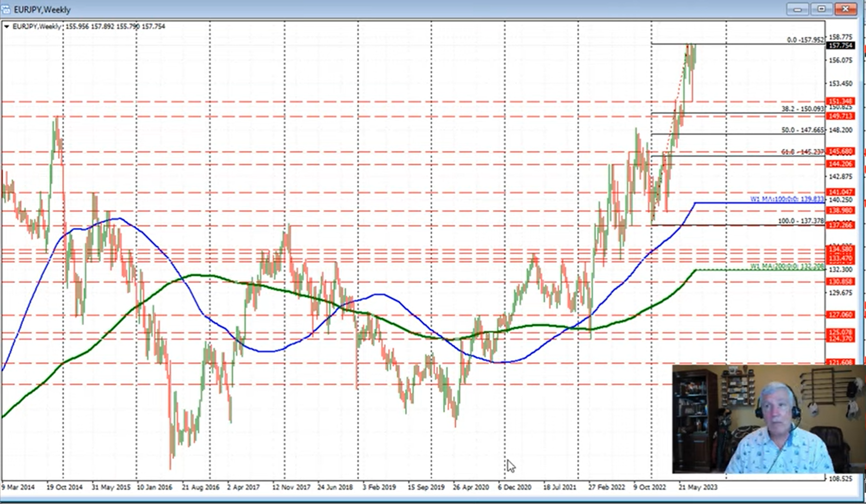Image resolution: width=866 pixels, height=504 pixels.
Task: Click the 19 Oct 2014 date on time axis
Action: tap(64, 487)
